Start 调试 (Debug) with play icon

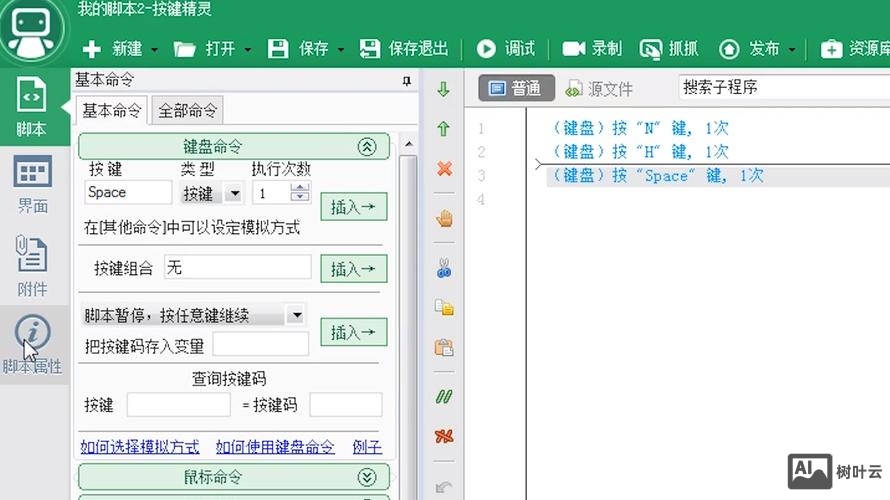505,49
